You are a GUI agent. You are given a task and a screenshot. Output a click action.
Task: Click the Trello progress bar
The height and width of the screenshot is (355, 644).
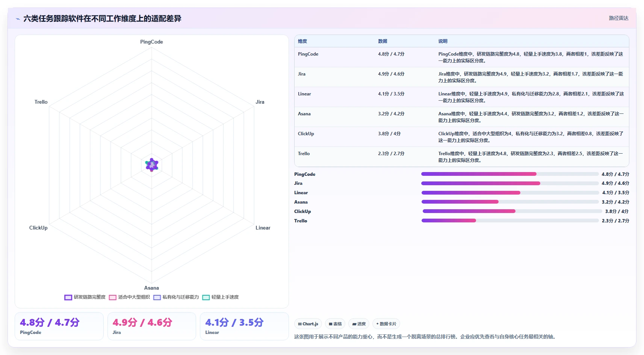pos(510,221)
